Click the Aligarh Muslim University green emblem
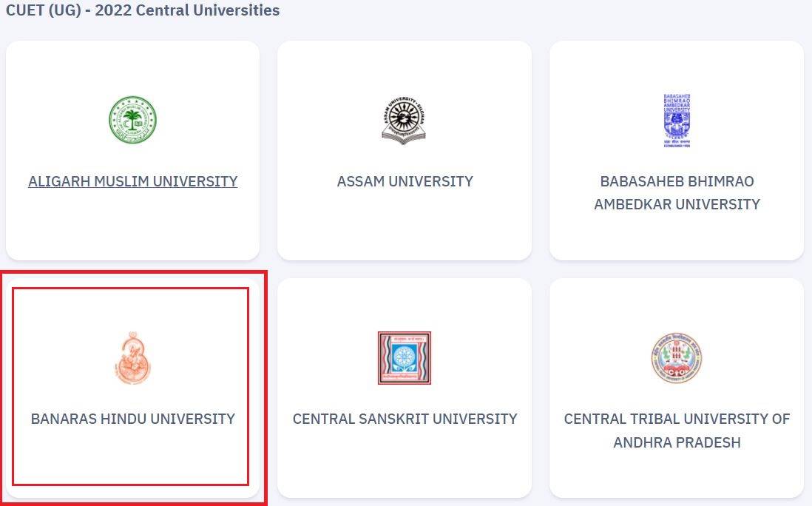The width and height of the screenshot is (812, 506). (132, 120)
